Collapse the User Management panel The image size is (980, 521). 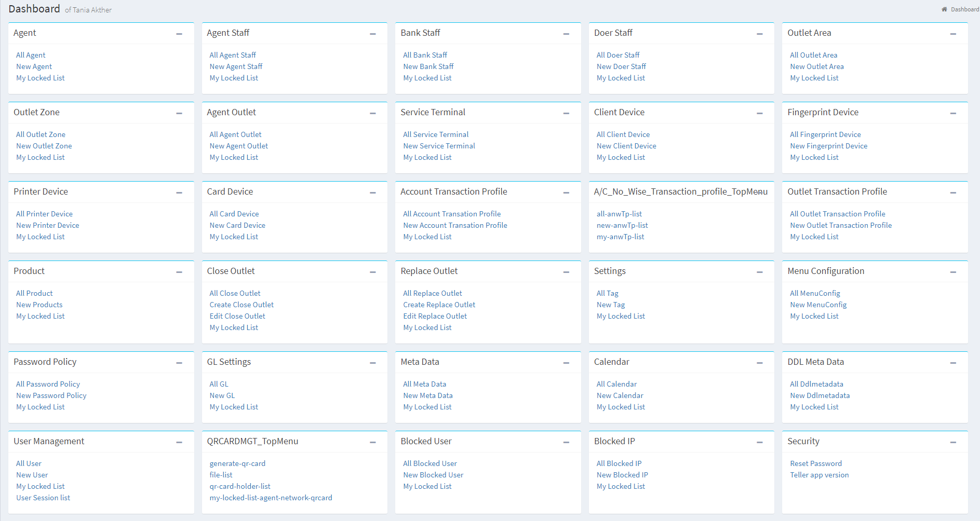(179, 442)
